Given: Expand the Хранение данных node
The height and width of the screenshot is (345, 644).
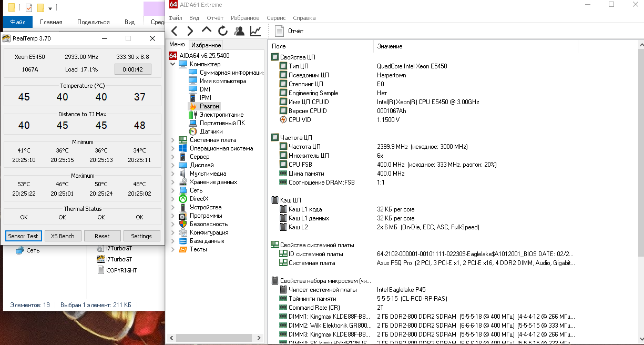Looking at the screenshot, I should tap(172, 182).
